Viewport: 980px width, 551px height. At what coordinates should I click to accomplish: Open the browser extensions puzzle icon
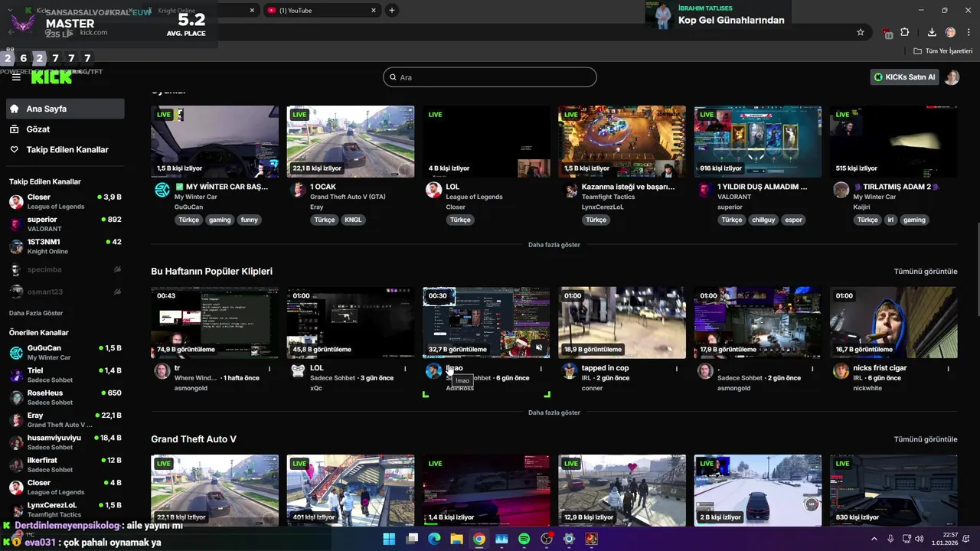(905, 32)
